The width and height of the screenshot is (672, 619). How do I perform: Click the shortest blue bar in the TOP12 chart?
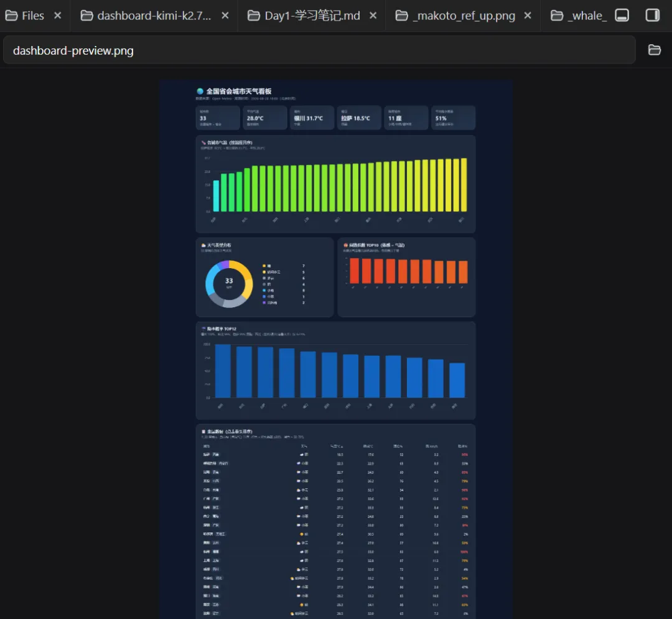coord(457,380)
